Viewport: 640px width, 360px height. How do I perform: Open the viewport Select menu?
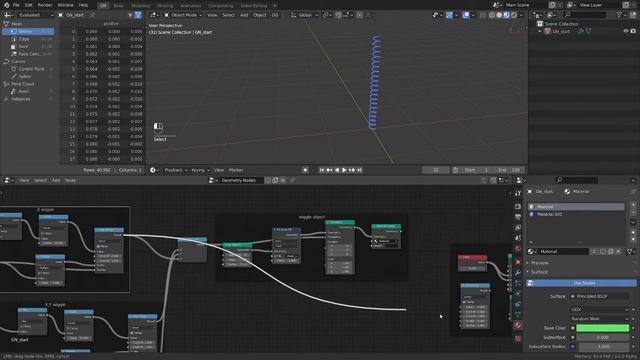(229, 15)
